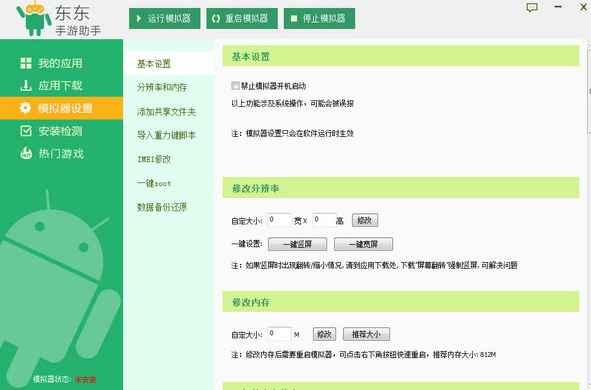Click the 修改内存 section header
The height and width of the screenshot is (390, 591).
point(401,301)
